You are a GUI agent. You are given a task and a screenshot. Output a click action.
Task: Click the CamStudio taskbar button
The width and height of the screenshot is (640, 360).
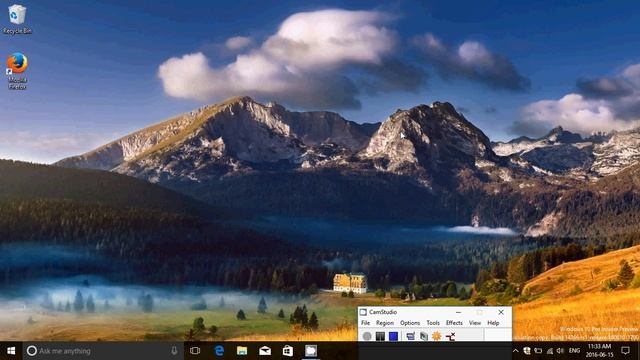(311, 351)
